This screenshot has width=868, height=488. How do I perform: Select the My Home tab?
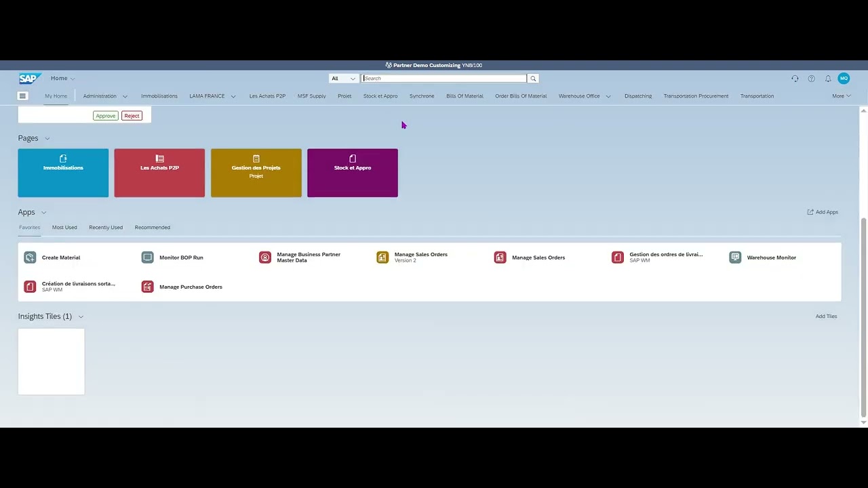(56, 96)
